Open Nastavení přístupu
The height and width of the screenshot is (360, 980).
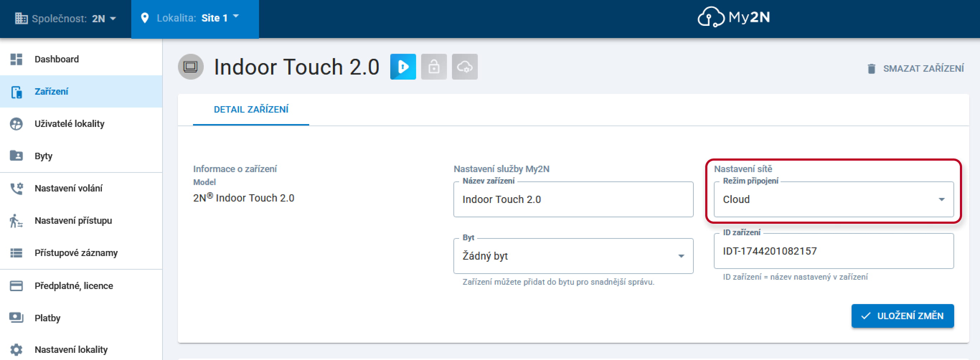(x=81, y=221)
